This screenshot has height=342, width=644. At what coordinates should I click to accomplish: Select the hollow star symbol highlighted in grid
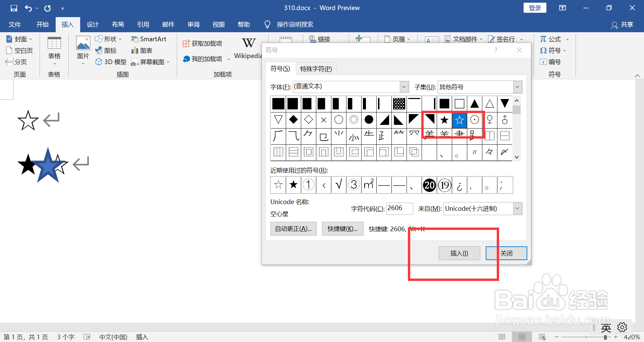(x=460, y=120)
